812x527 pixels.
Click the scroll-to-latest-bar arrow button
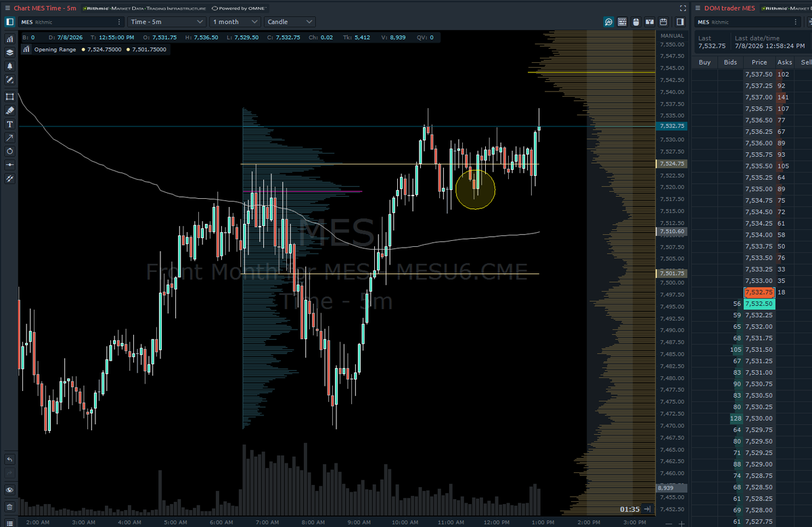[648, 509]
